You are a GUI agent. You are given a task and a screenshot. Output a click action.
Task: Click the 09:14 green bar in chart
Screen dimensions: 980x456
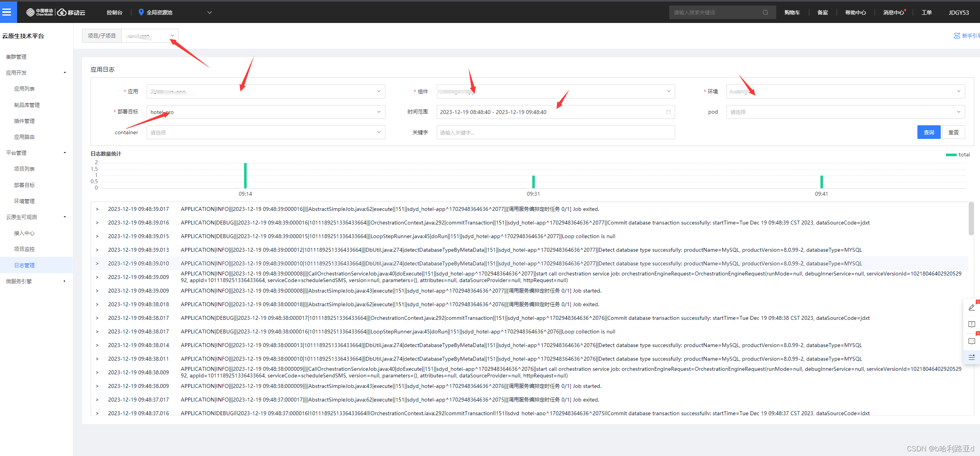(245, 175)
